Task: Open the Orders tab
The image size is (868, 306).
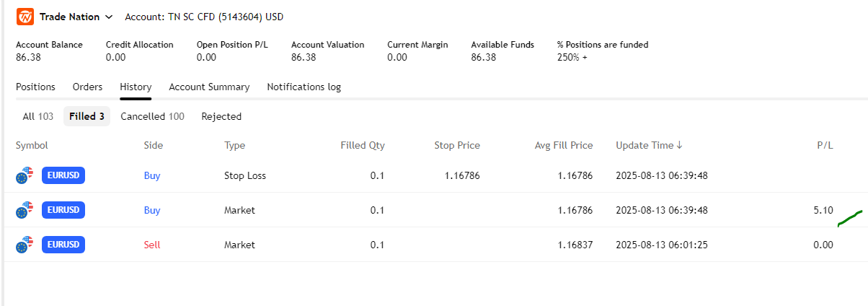Action: pos(87,87)
